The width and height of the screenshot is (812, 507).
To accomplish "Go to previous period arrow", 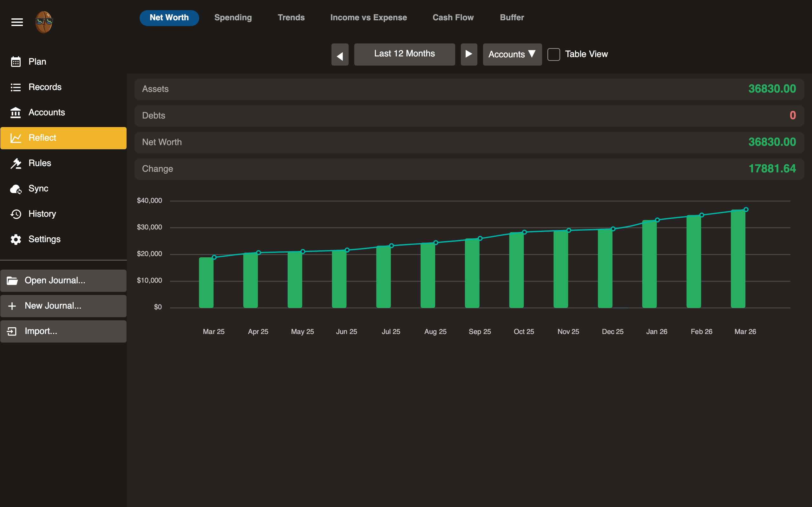I will pyautogui.click(x=340, y=55).
